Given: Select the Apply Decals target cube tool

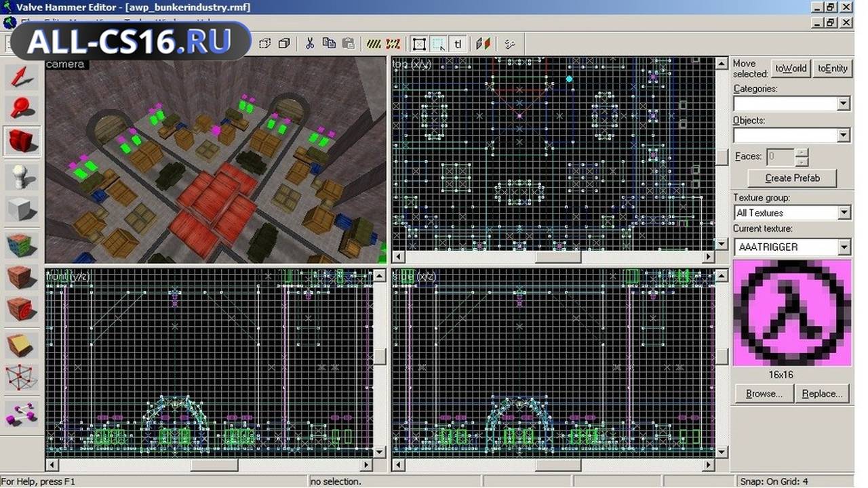Looking at the screenshot, I should 22,310.
